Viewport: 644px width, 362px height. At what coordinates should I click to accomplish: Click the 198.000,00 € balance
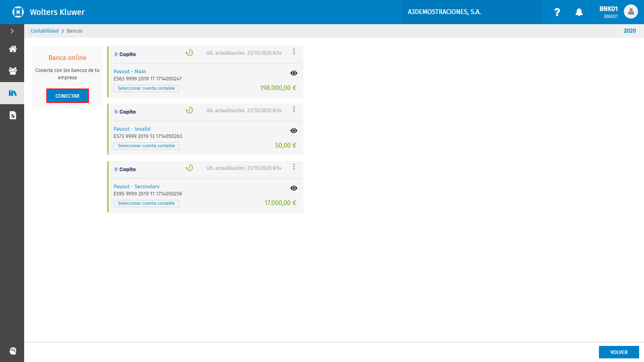pos(278,88)
